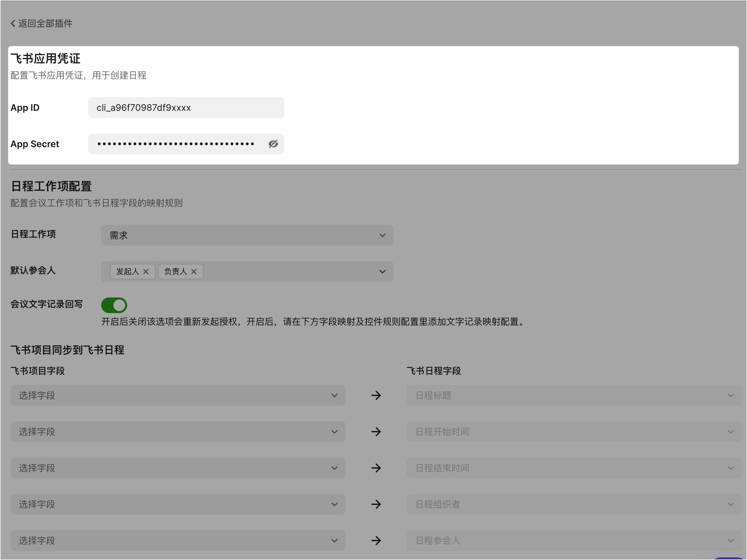Screen dimensions: 747x560
Task: Go back via 返回全部插件 link
Action: (x=41, y=23)
